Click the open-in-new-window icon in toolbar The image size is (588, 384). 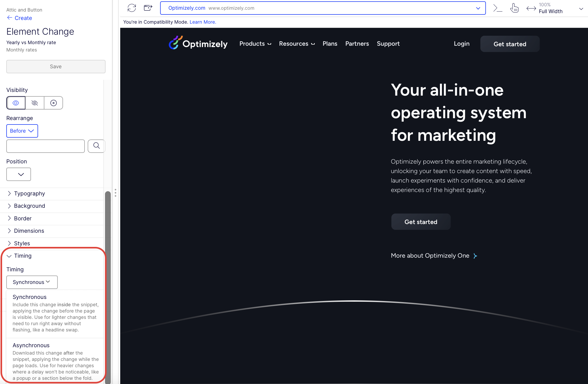148,8
